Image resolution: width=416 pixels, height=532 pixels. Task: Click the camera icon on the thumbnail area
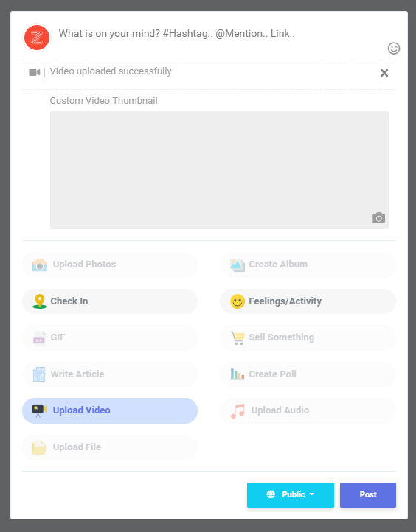click(x=378, y=218)
